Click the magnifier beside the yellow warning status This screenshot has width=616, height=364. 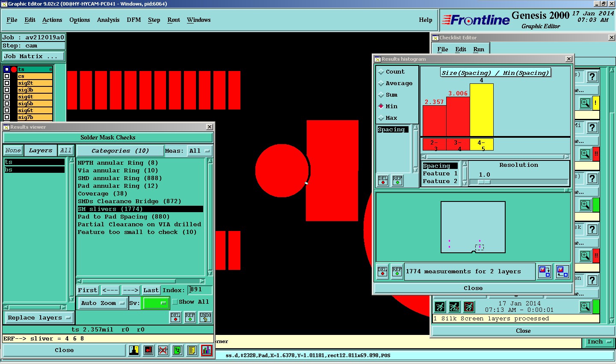click(x=585, y=103)
